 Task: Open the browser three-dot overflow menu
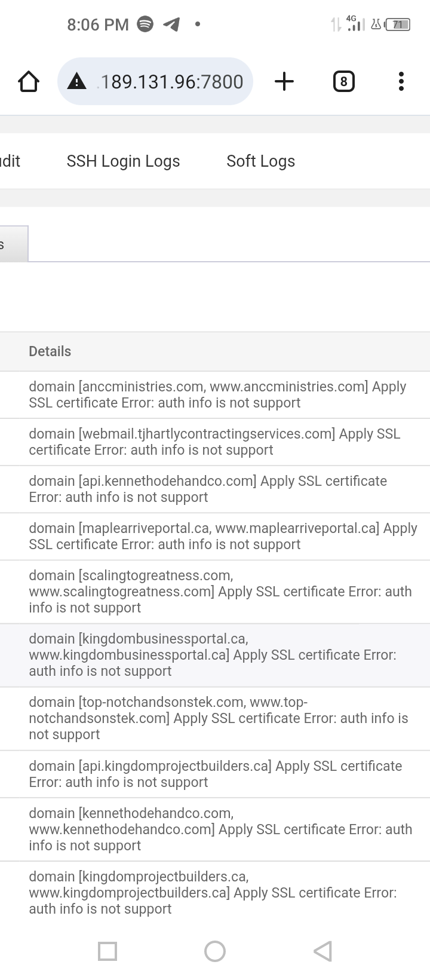pos(401,81)
